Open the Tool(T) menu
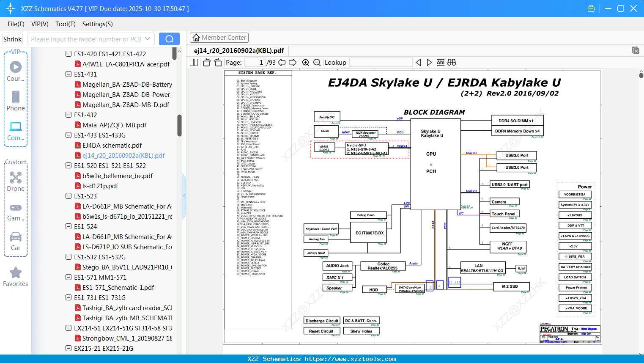The width and height of the screenshot is (644, 363). click(x=66, y=24)
